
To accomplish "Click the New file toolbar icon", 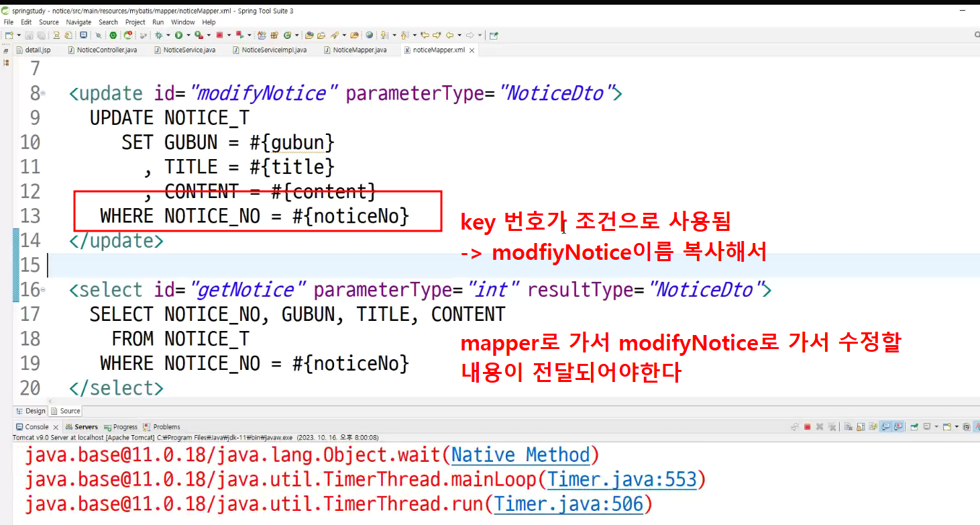I will pyautogui.click(x=9, y=35).
